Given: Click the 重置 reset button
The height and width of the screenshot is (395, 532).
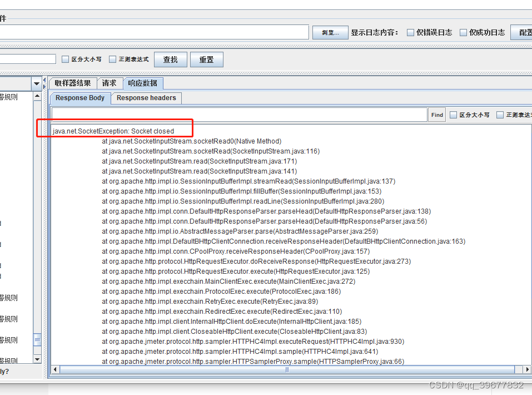Looking at the screenshot, I should click(x=207, y=60).
